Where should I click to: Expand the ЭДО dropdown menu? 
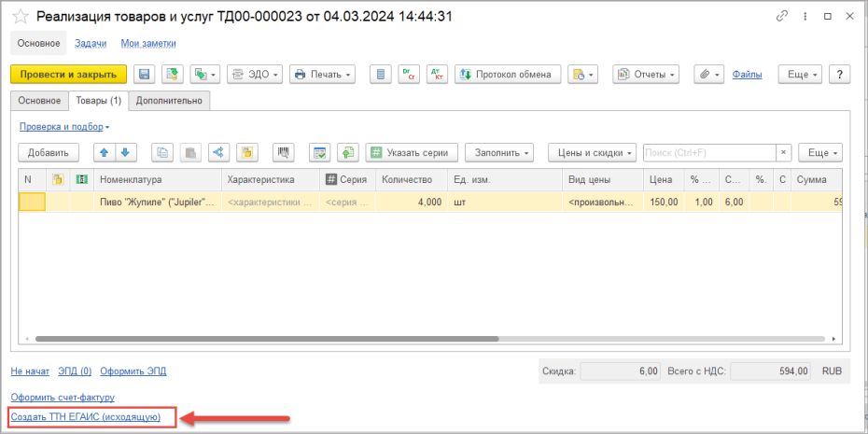tap(255, 74)
